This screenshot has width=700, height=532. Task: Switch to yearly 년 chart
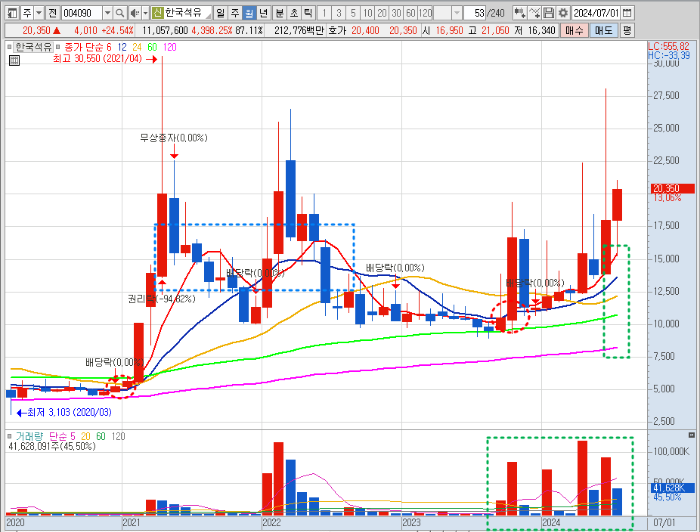pos(263,13)
